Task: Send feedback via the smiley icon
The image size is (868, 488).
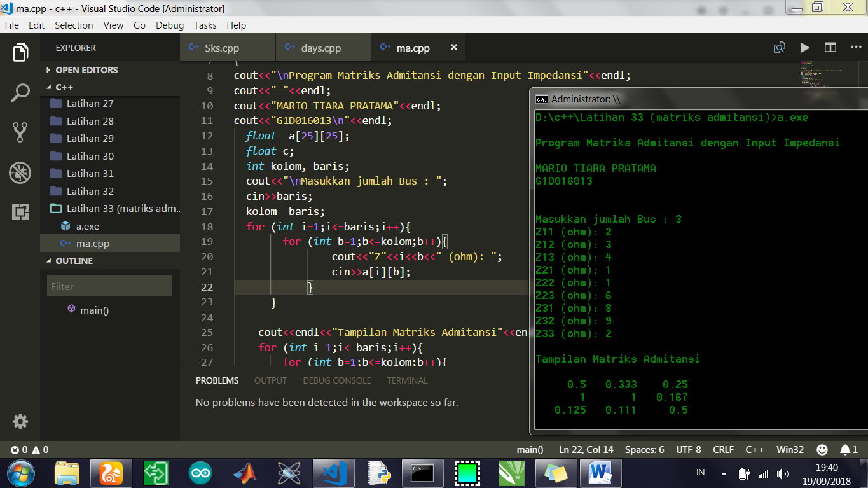Action: point(822,449)
